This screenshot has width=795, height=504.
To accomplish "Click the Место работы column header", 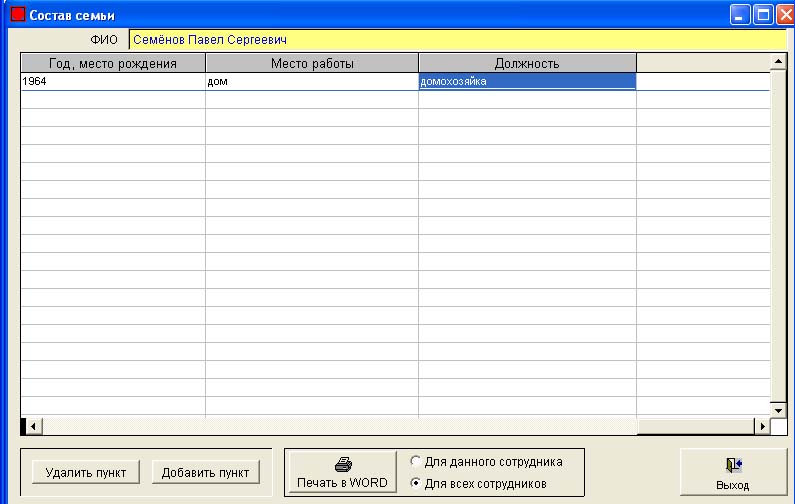I will point(312,63).
